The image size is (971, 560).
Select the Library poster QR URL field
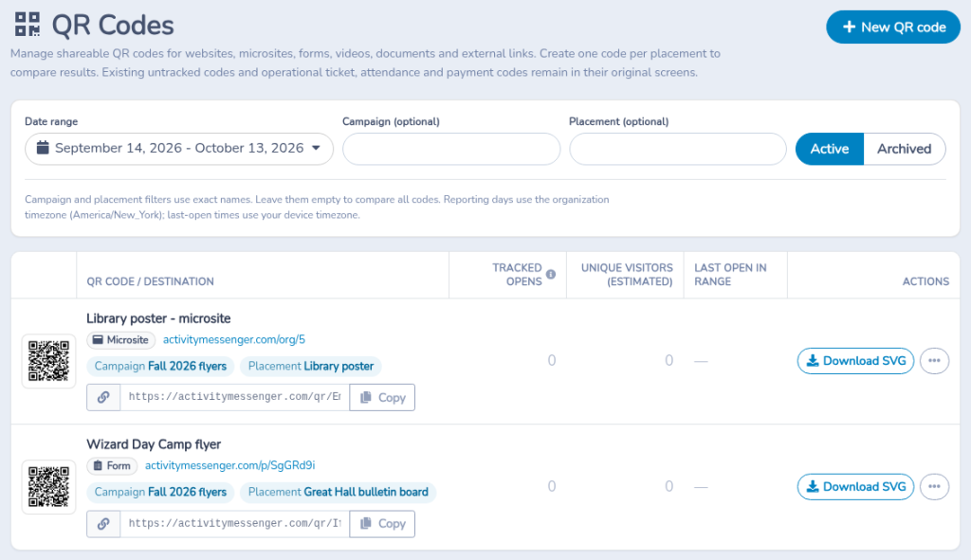pos(235,397)
